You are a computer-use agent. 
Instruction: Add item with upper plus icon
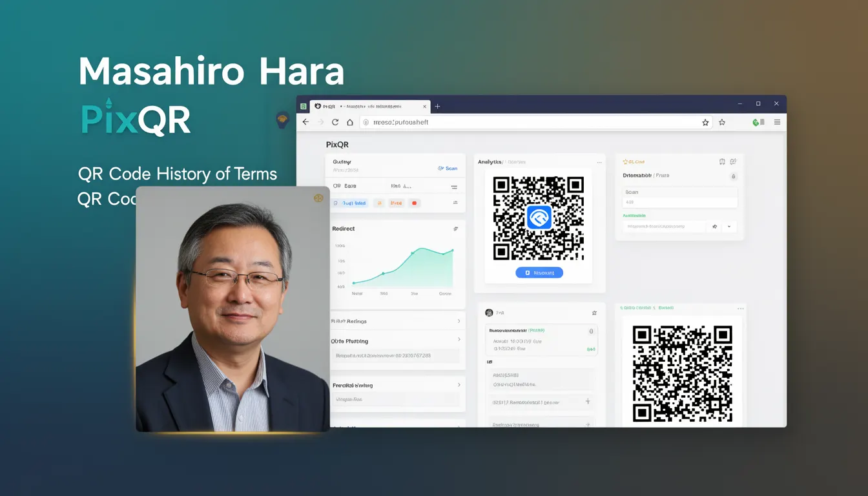coord(588,402)
